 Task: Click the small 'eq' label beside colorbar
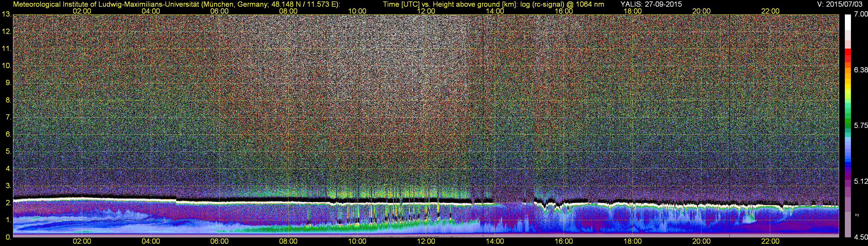coord(857,215)
